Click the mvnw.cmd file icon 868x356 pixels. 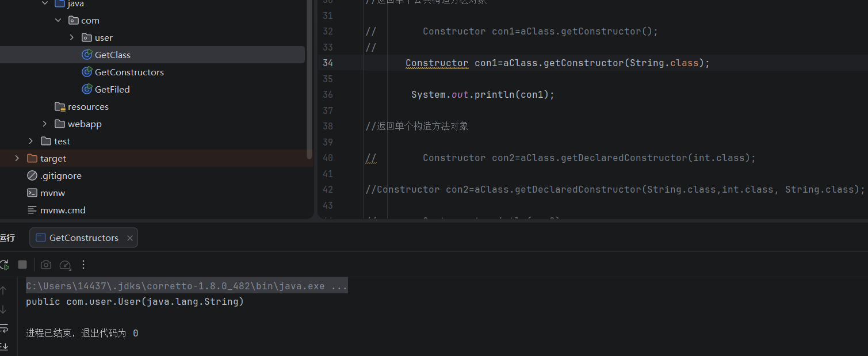(x=32, y=210)
